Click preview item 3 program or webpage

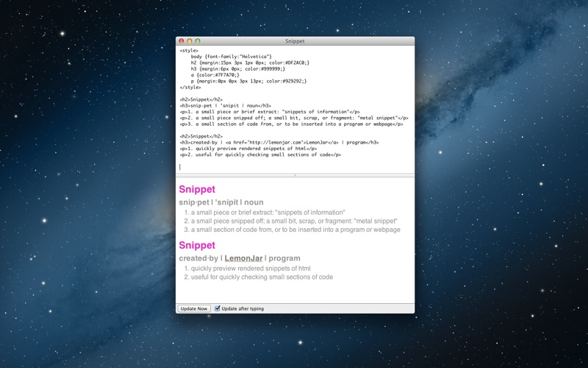pyautogui.click(x=292, y=230)
